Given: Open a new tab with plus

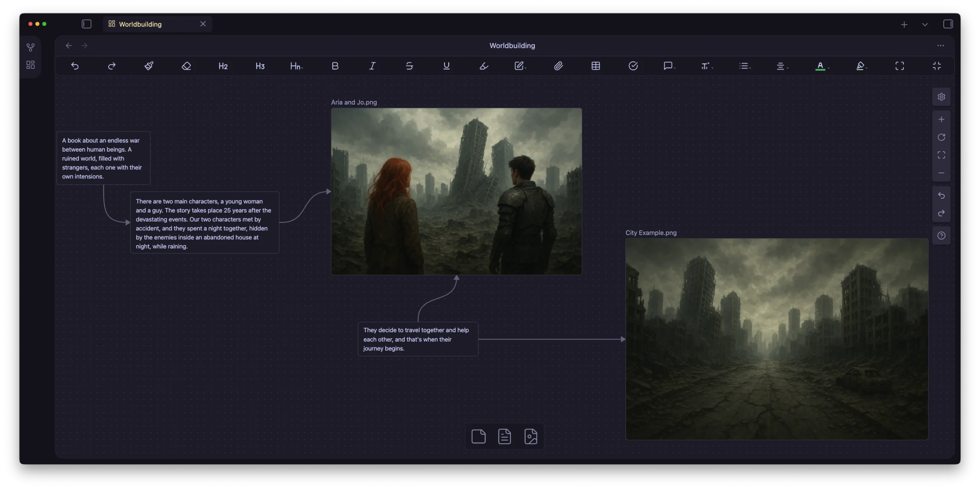Looking at the screenshot, I should click(904, 24).
